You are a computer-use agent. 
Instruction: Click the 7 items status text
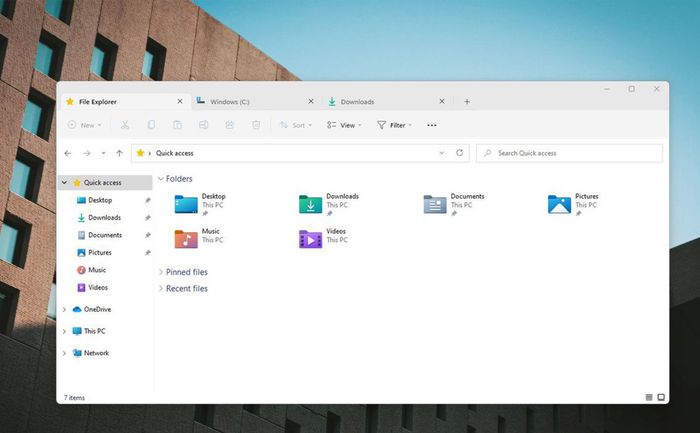[74, 397]
